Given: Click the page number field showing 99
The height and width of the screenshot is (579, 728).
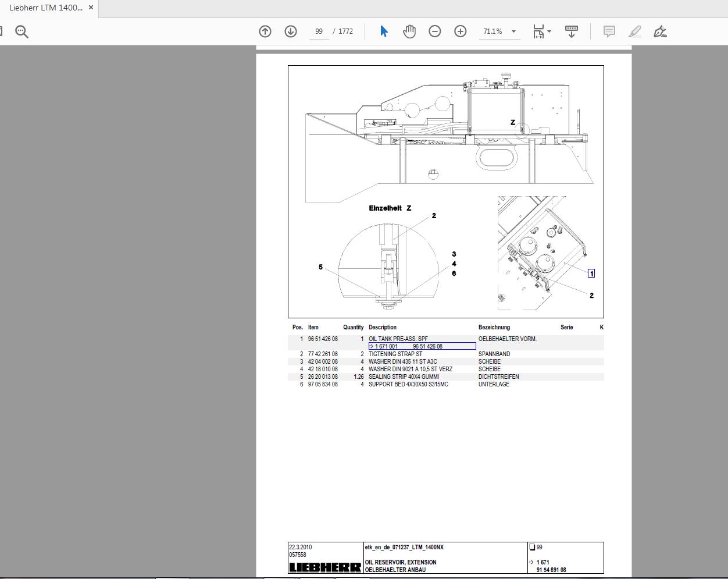Looking at the screenshot, I should pyautogui.click(x=319, y=31).
